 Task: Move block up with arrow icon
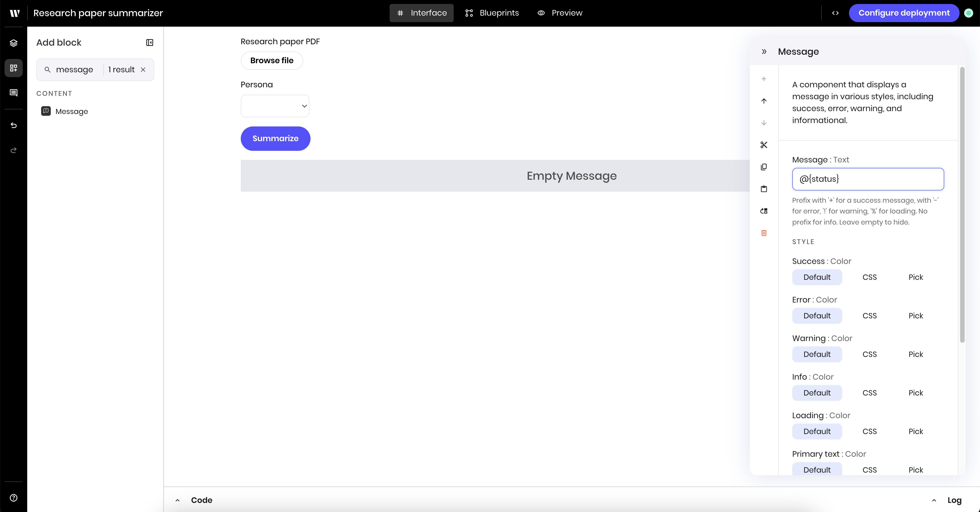point(764,101)
